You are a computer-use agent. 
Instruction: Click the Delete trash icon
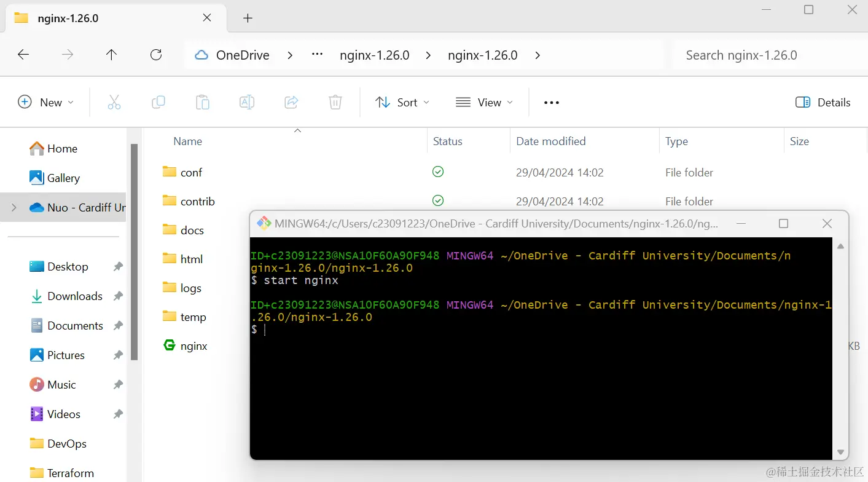click(335, 102)
